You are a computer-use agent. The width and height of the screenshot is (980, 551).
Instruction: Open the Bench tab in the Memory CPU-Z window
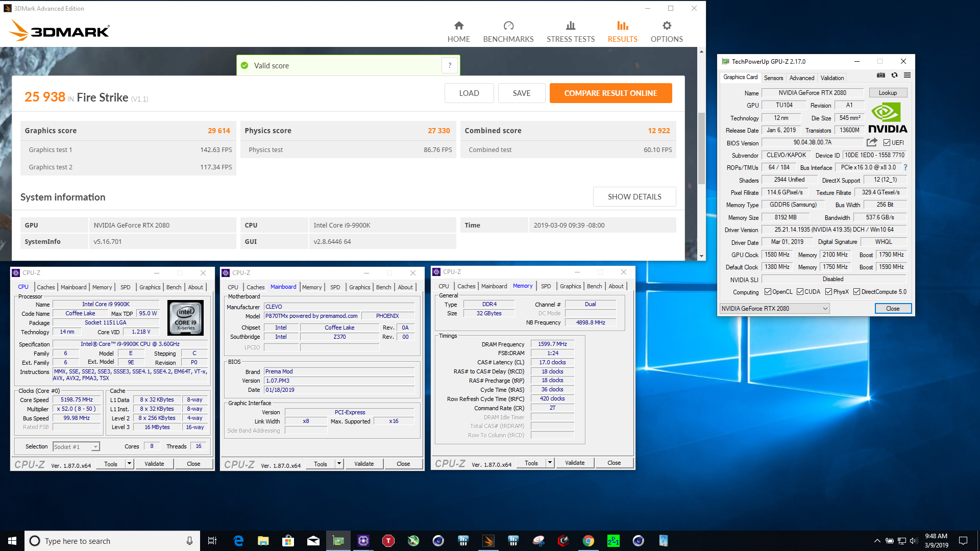click(594, 286)
